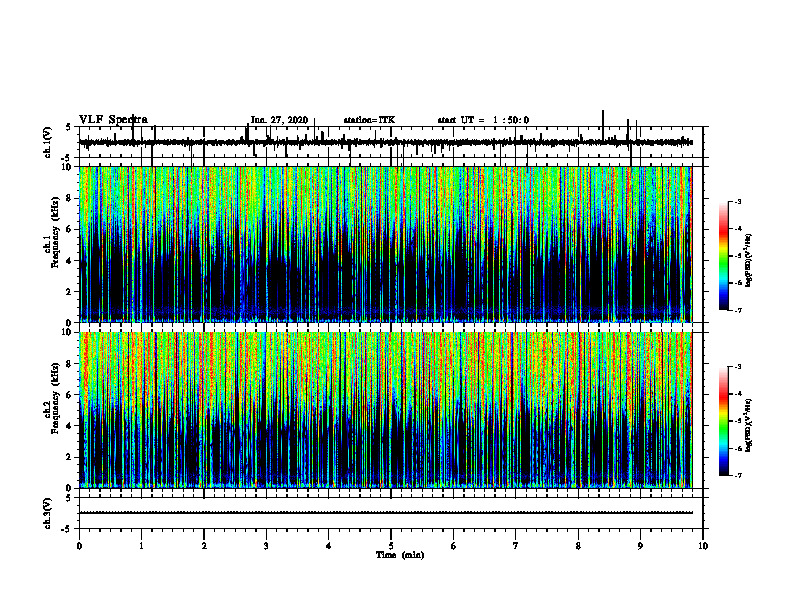Click the "-7" label on ch.2 colorbar
Screen dimensions: 792x612
point(738,475)
